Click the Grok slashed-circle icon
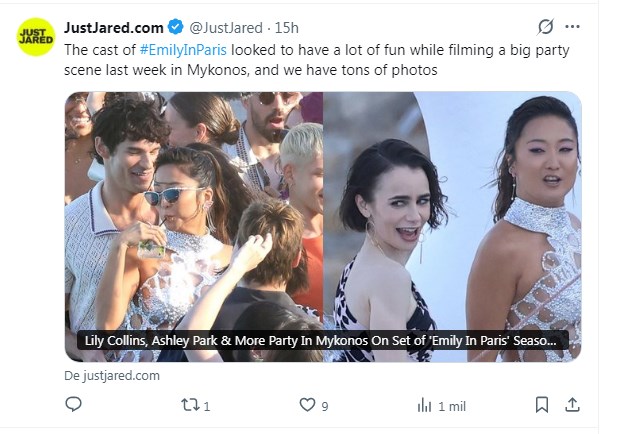The width and height of the screenshot is (620, 434). tap(545, 27)
